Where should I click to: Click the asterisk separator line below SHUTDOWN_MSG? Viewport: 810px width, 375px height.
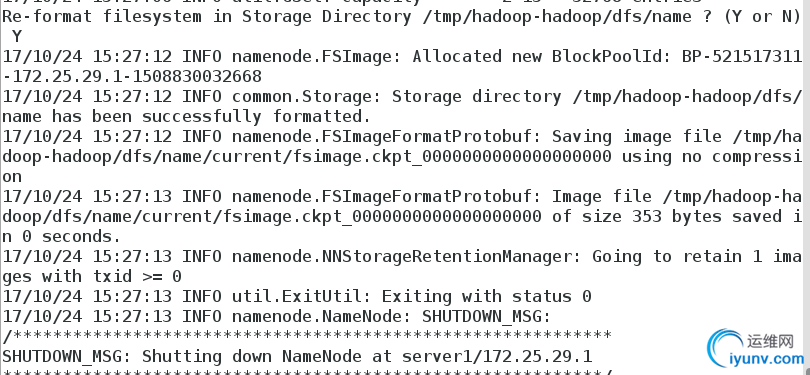click(x=307, y=336)
